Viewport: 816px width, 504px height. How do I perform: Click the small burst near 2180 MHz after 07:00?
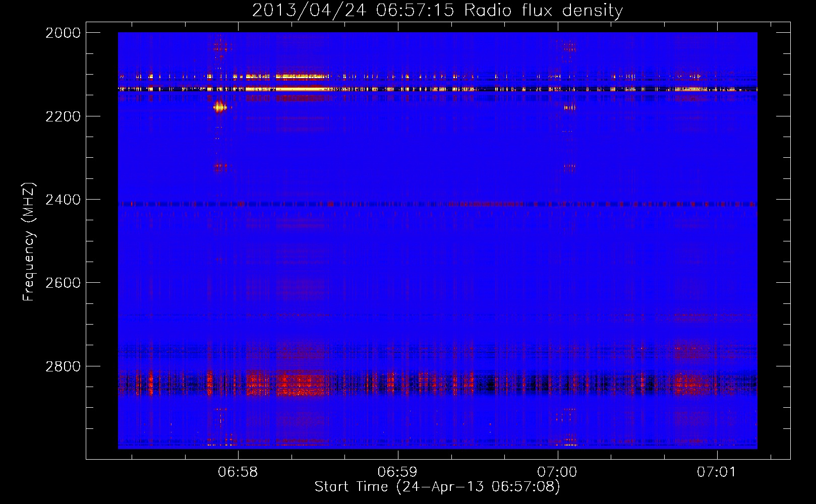point(569,107)
